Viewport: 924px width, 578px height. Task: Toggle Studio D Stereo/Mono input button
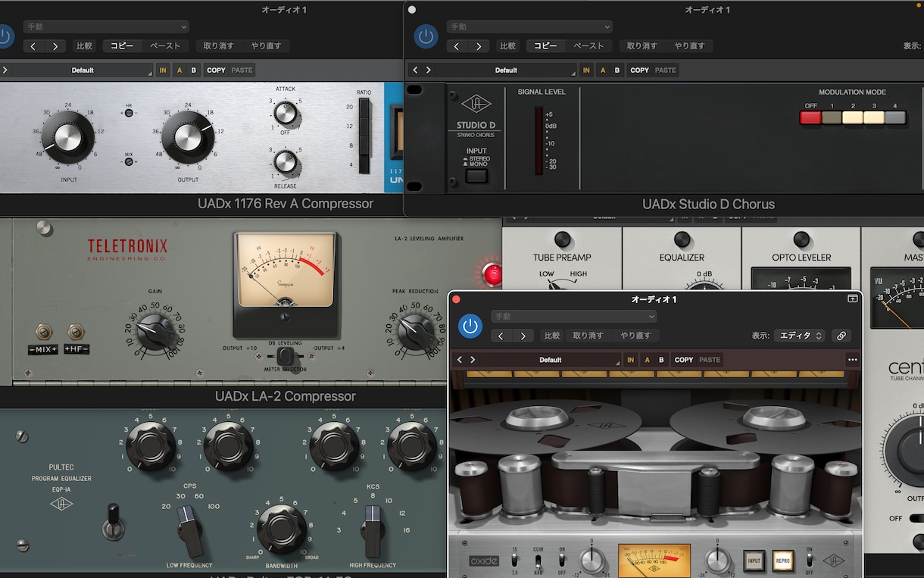(x=476, y=177)
